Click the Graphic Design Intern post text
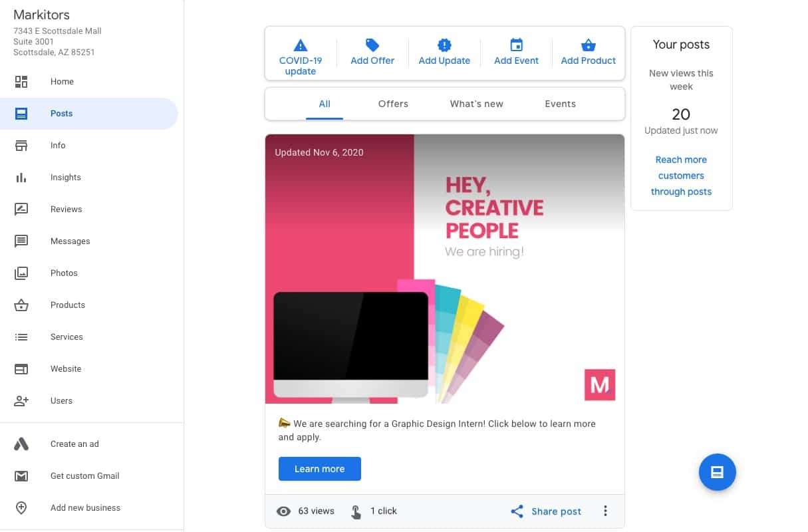The image size is (808, 532). [x=437, y=430]
